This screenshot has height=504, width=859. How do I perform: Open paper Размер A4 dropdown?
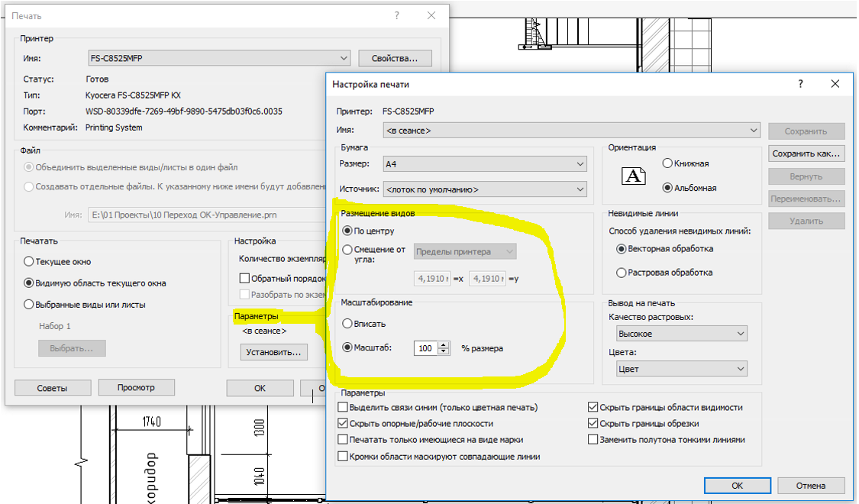(485, 163)
